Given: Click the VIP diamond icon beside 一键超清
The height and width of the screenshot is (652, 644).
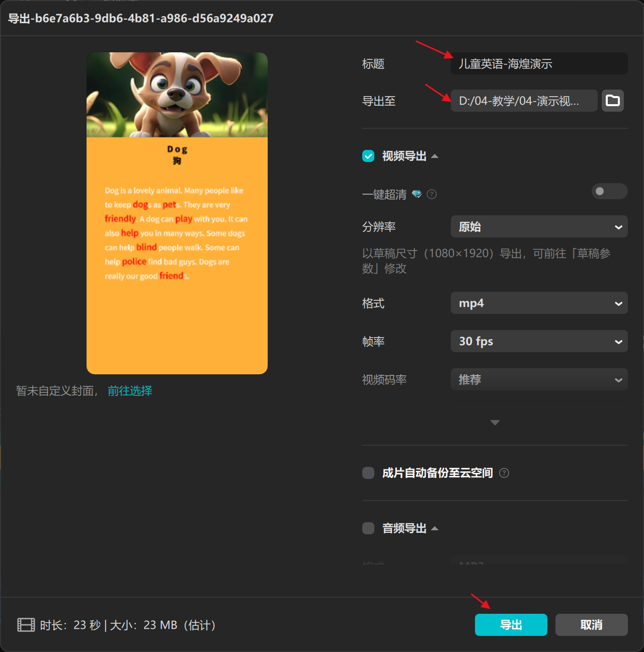Looking at the screenshot, I should pyautogui.click(x=417, y=194).
